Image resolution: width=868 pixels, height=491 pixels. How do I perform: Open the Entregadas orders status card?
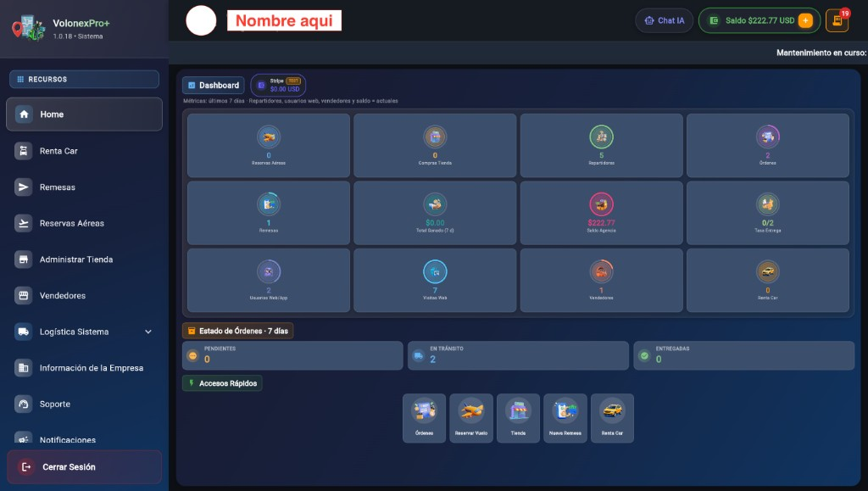click(744, 355)
